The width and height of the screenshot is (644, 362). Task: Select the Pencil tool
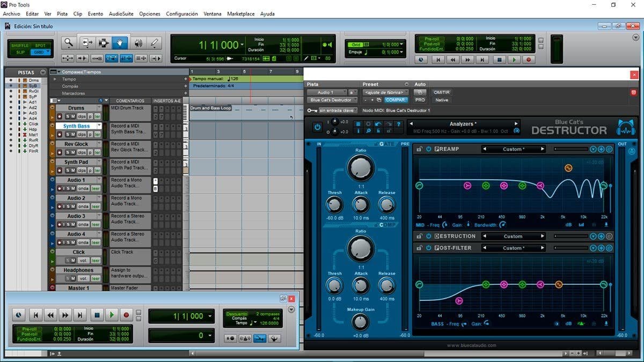tap(154, 43)
